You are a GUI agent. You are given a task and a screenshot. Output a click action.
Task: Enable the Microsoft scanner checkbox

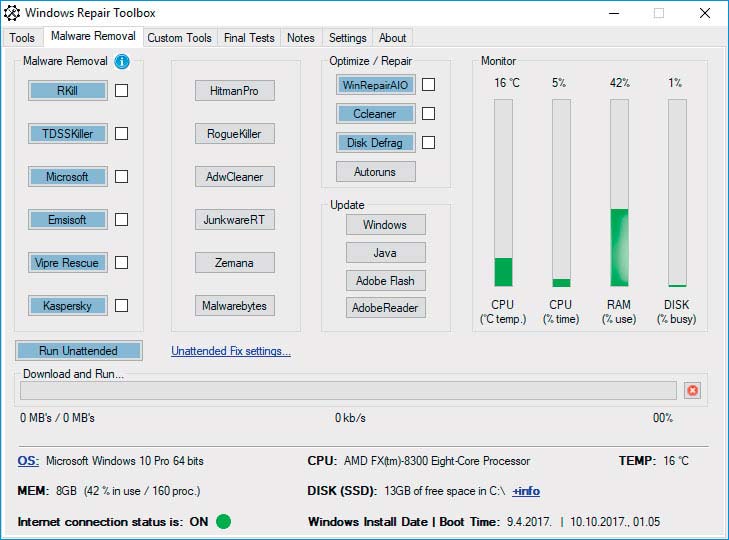point(121,176)
